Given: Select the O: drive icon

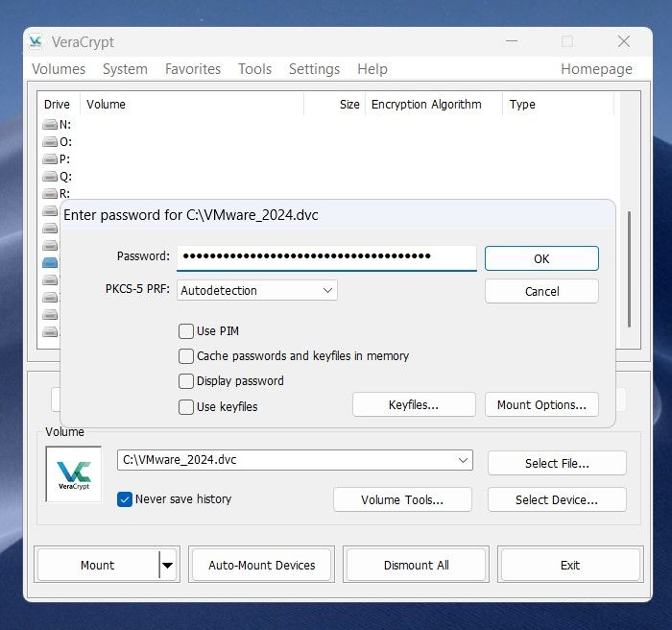Looking at the screenshot, I should click(x=50, y=142).
